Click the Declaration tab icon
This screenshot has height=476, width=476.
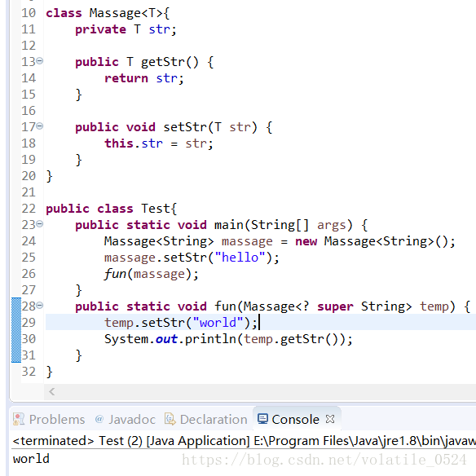click(x=170, y=419)
